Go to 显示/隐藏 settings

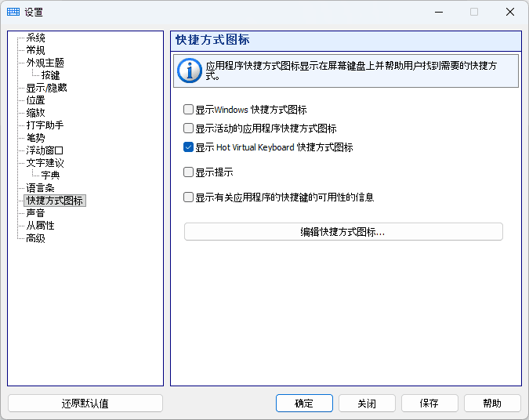pyautogui.click(x=46, y=88)
